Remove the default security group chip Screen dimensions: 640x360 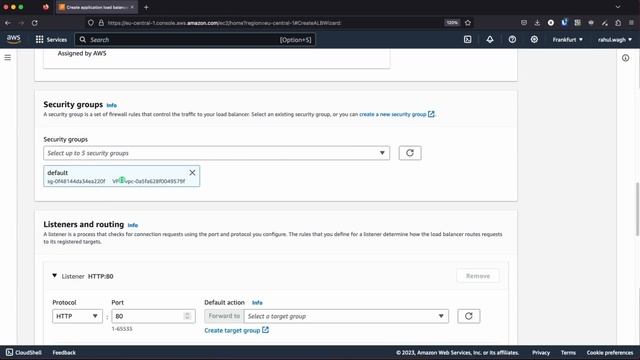[x=192, y=173]
